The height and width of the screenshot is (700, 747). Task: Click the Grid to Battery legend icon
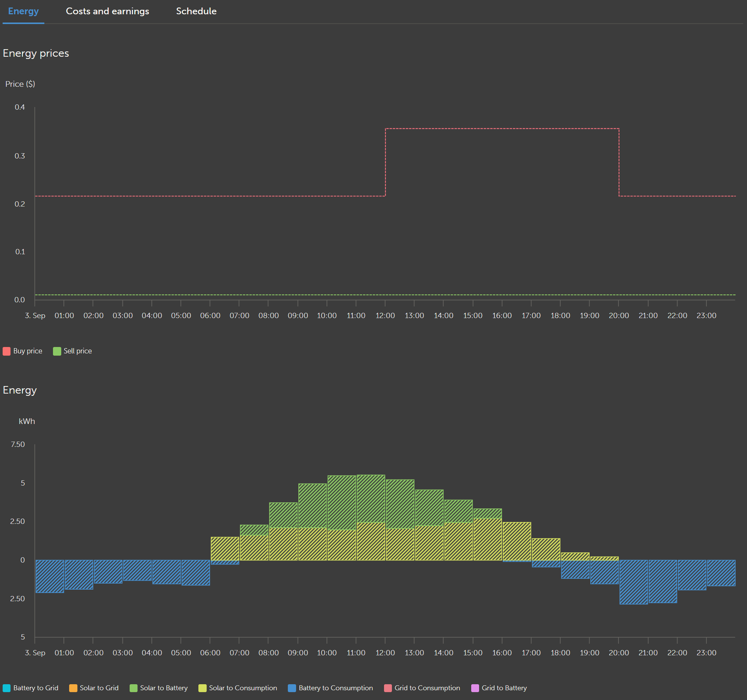click(475, 688)
